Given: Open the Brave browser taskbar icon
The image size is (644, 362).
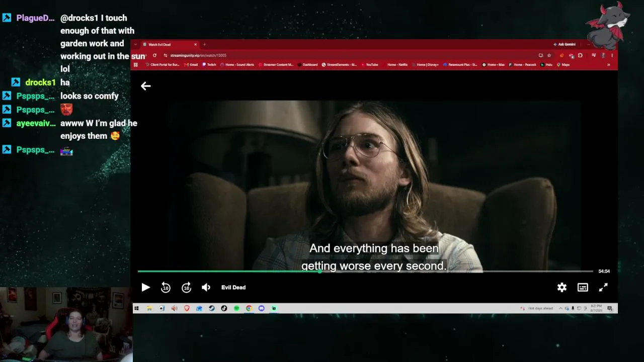Looking at the screenshot, I should 187,308.
